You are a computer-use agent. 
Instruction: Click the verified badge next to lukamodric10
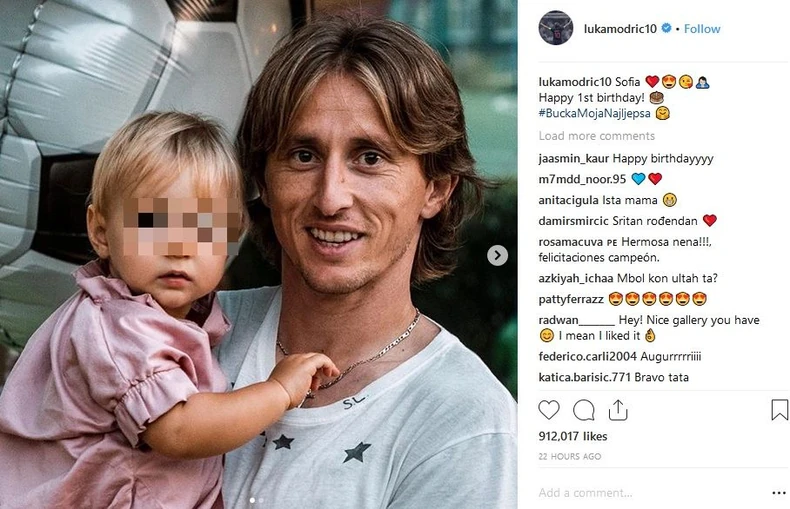coord(666,28)
